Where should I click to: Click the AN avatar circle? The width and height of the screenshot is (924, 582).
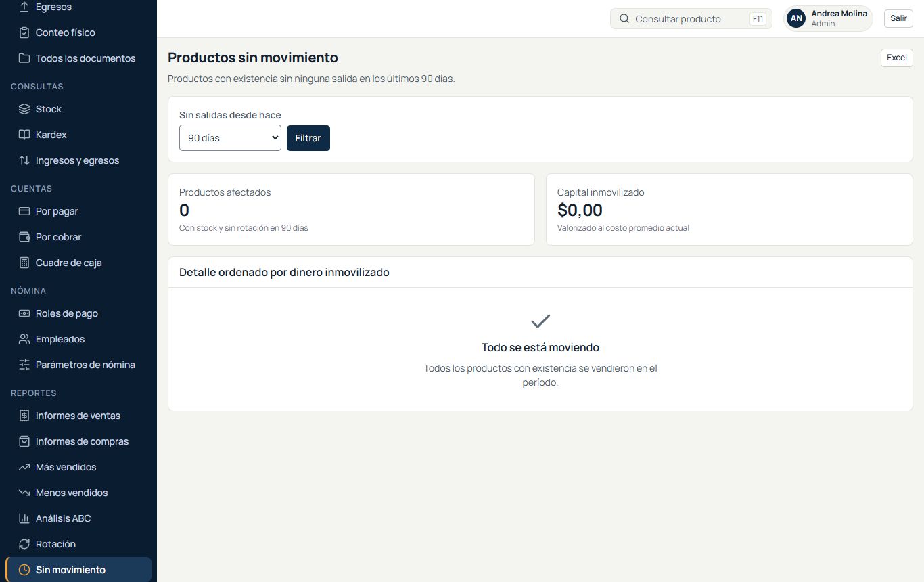(x=797, y=19)
